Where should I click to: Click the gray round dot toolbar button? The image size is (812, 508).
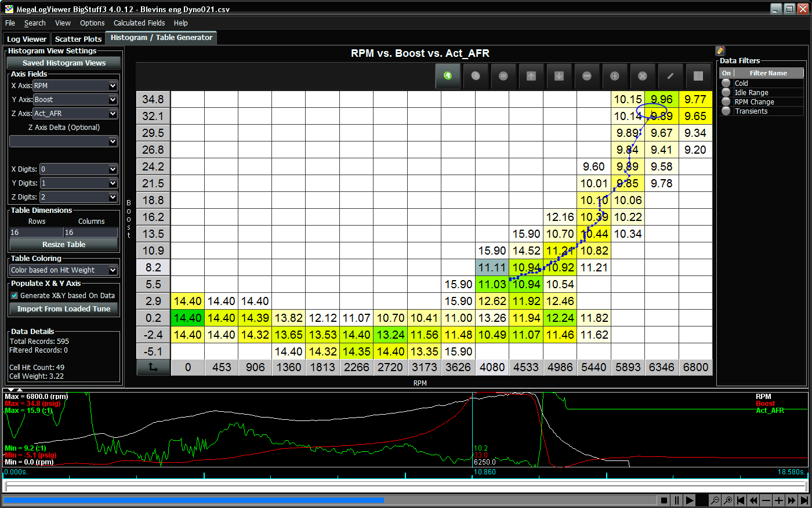(476, 76)
